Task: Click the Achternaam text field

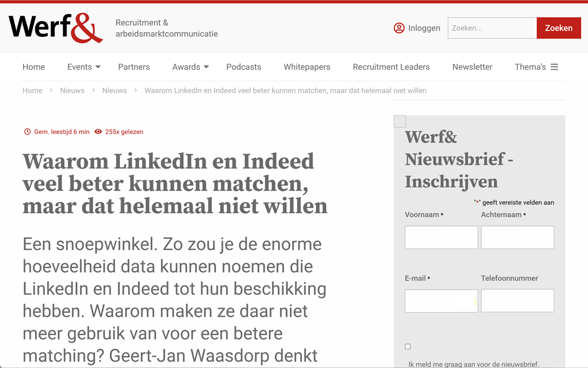Action: 517,237
